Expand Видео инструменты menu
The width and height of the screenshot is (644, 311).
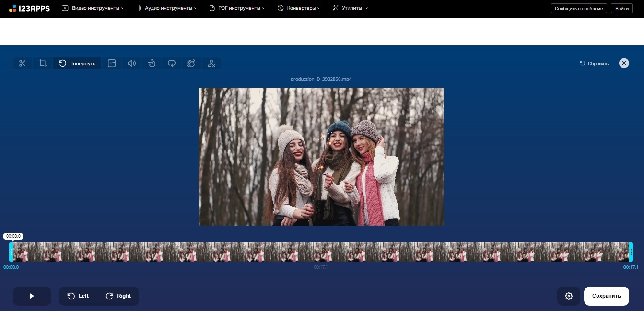click(94, 8)
